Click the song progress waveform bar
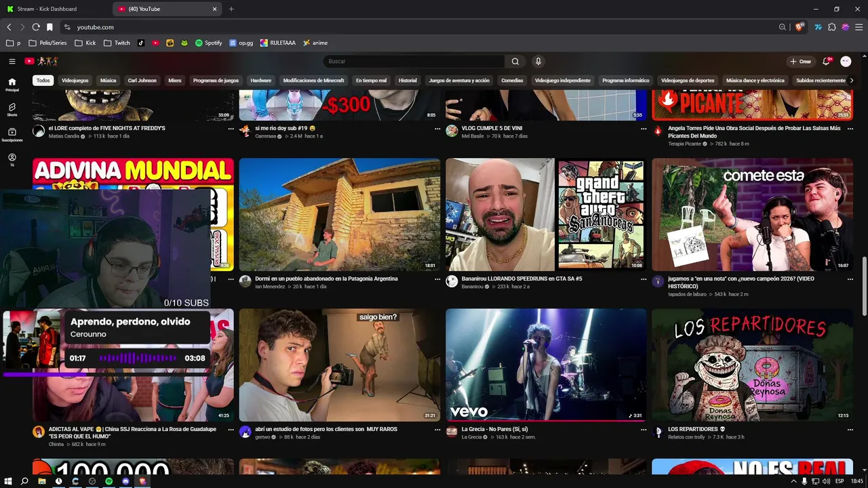 coord(138,358)
